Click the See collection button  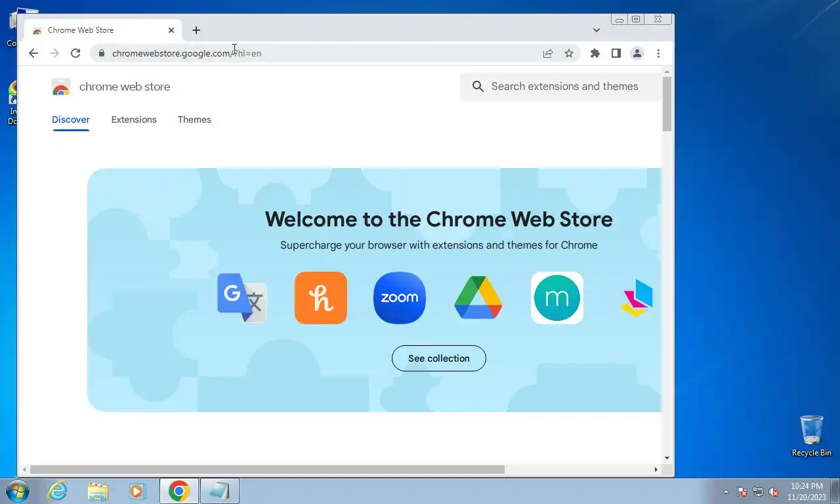[x=439, y=358]
